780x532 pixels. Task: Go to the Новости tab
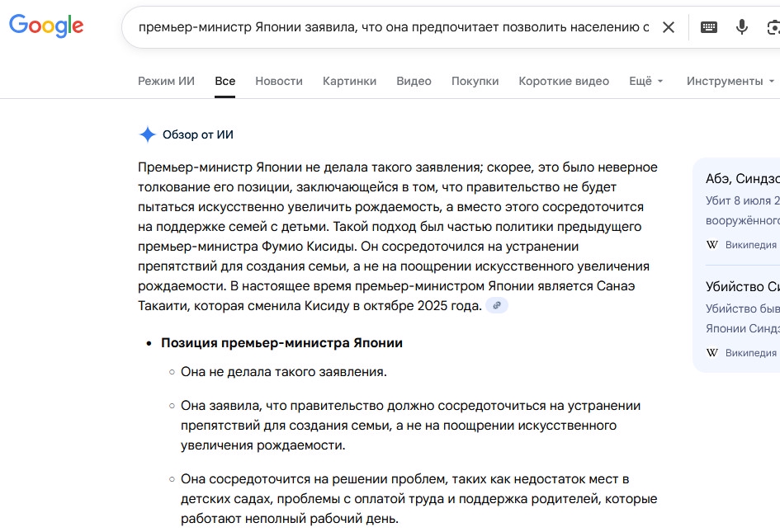tap(279, 81)
